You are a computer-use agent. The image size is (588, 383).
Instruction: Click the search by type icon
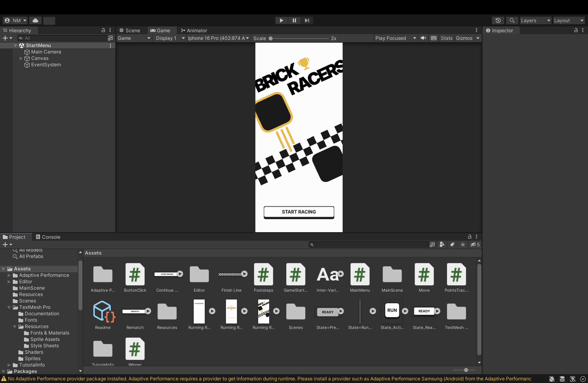coord(442,245)
